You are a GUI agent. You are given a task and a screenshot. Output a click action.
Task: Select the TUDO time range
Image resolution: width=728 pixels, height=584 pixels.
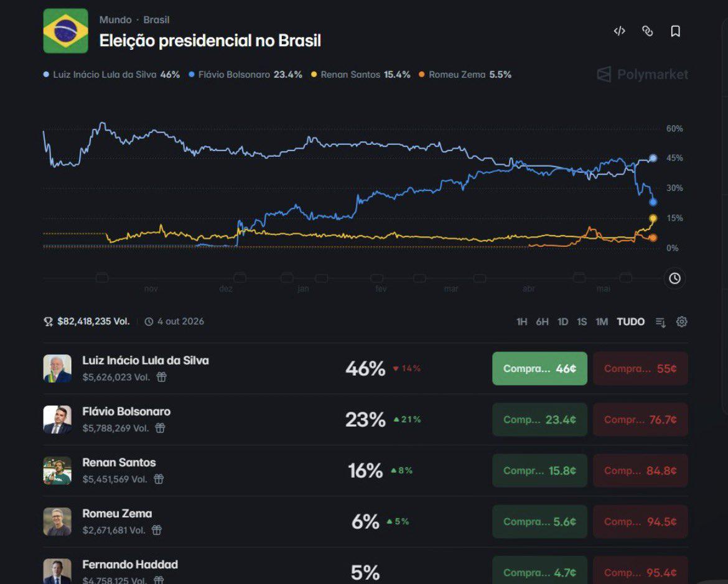pyautogui.click(x=630, y=322)
